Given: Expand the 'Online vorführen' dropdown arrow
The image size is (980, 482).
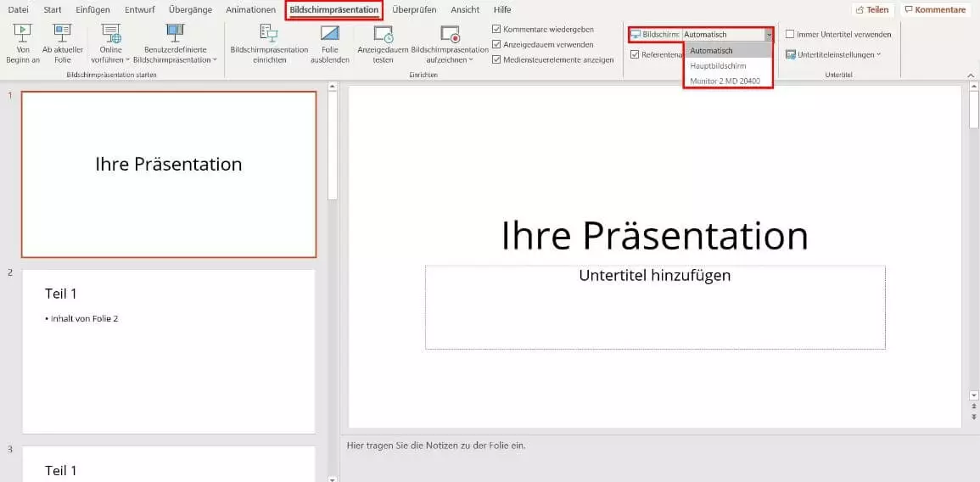Looking at the screenshot, I should tap(127, 60).
